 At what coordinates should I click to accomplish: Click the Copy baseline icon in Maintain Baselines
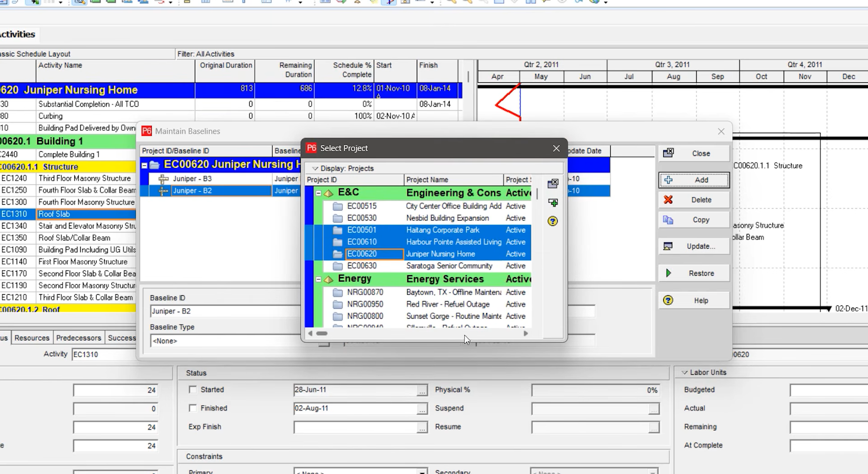(x=693, y=220)
